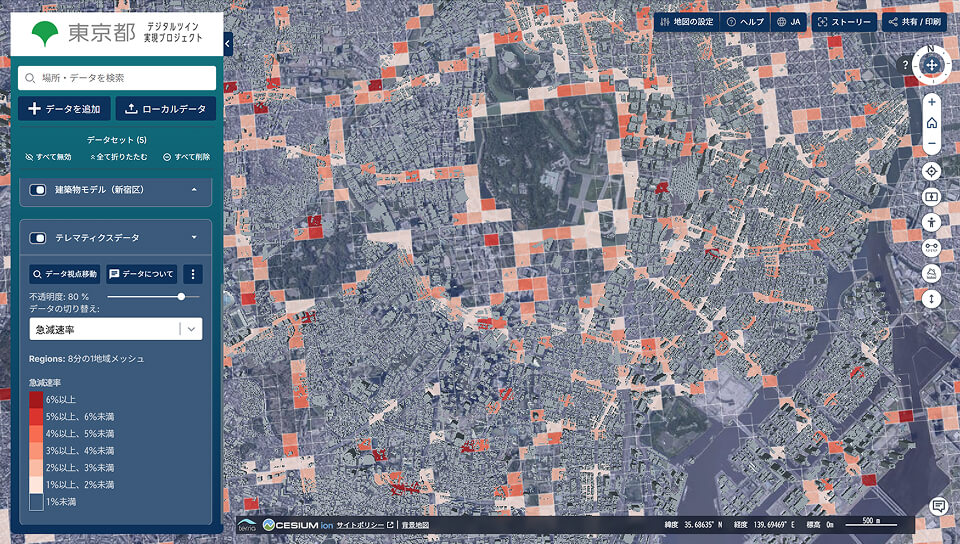Image resolution: width=960 pixels, height=544 pixels.
Task: Toggle テレマティクスデータ layer switch
Action: (39, 238)
